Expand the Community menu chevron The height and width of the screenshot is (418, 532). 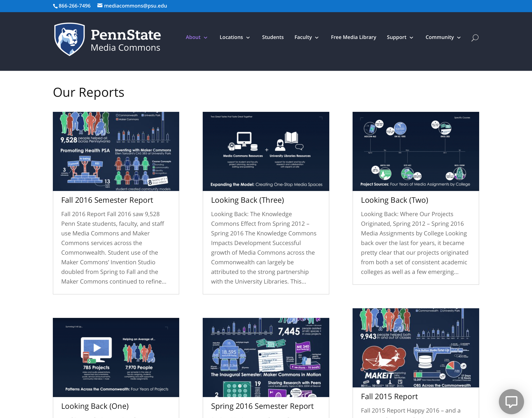[459, 38]
